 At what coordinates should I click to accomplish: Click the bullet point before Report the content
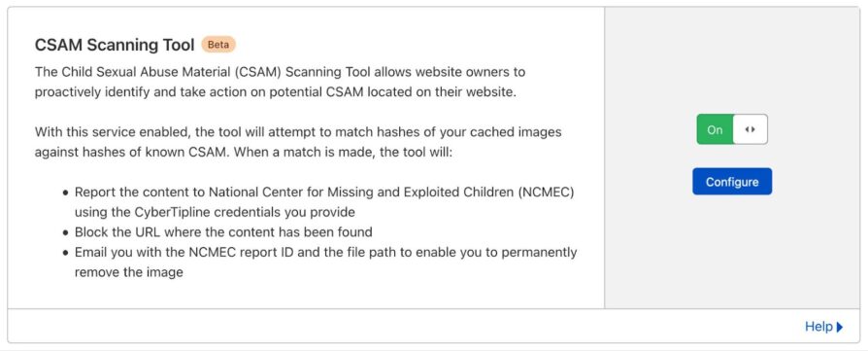click(x=65, y=193)
